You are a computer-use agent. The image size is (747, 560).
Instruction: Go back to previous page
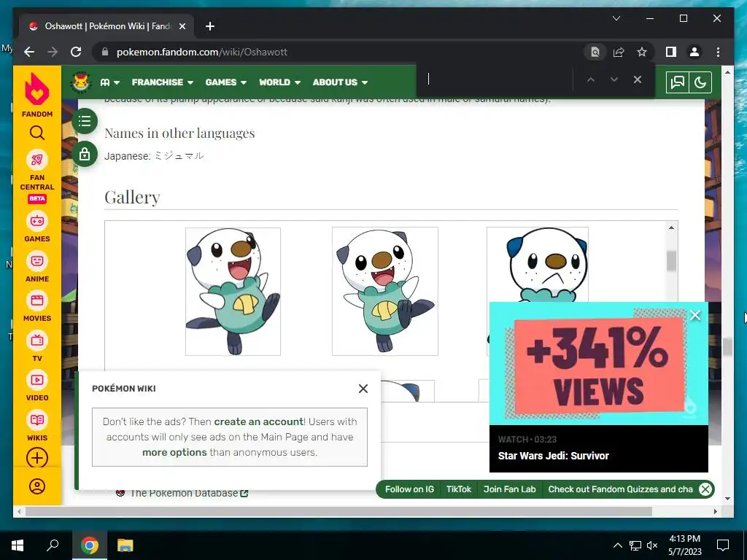[x=29, y=52]
